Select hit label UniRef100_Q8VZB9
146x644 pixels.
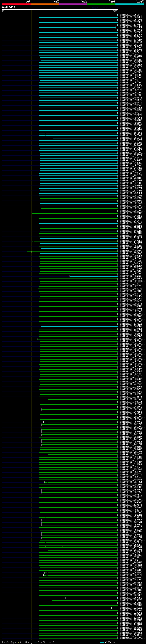131,120
